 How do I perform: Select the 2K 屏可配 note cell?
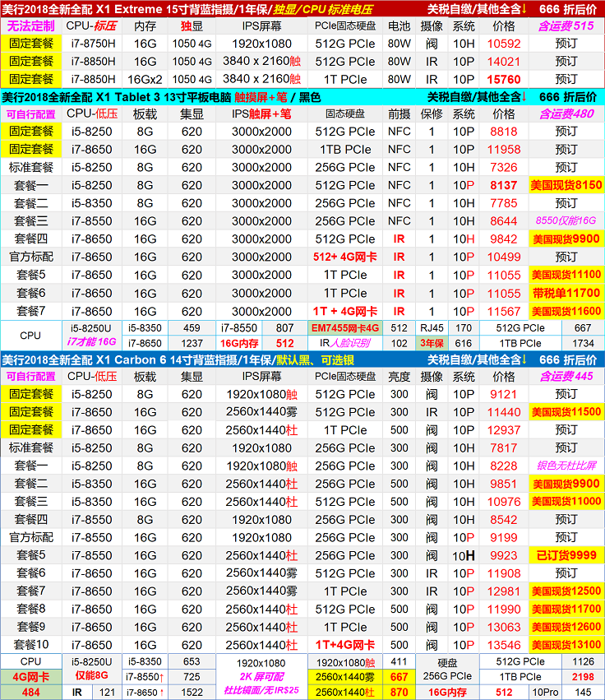pyautogui.click(x=261, y=677)
